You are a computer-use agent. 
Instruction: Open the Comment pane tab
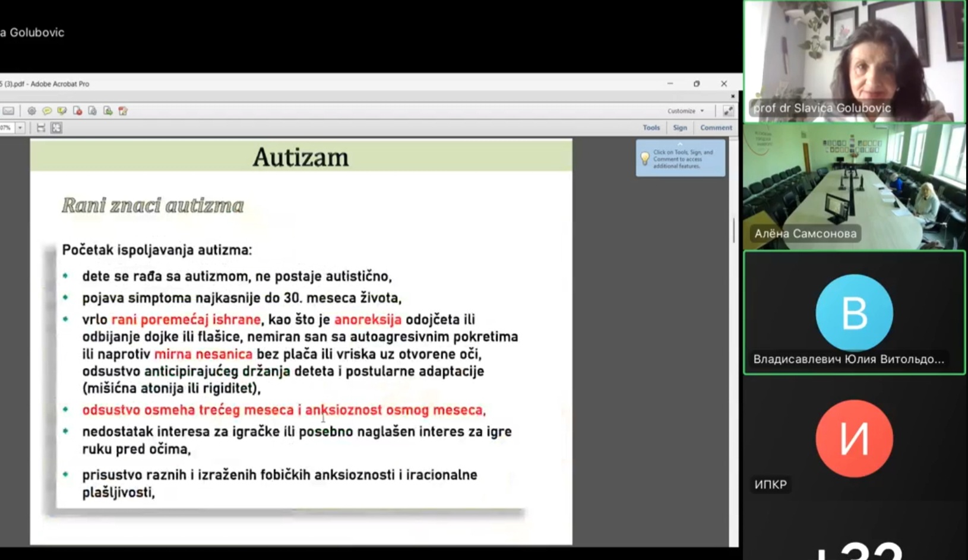point(716,128)
